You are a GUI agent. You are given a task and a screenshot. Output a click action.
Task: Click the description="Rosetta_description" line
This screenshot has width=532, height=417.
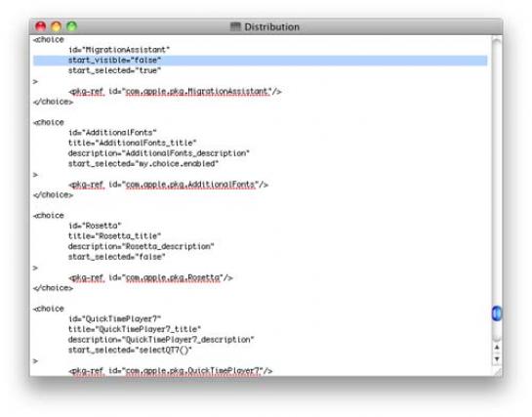pyautogui.click(x=142, y=246)
